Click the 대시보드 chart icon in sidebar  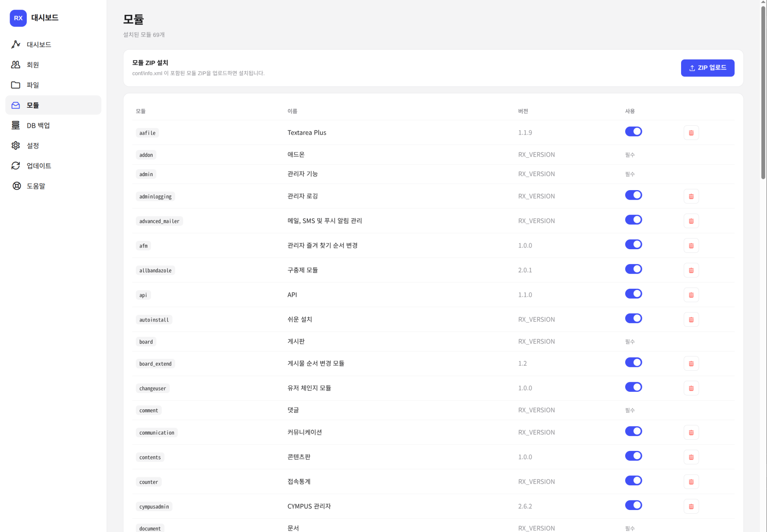point(16,44)
